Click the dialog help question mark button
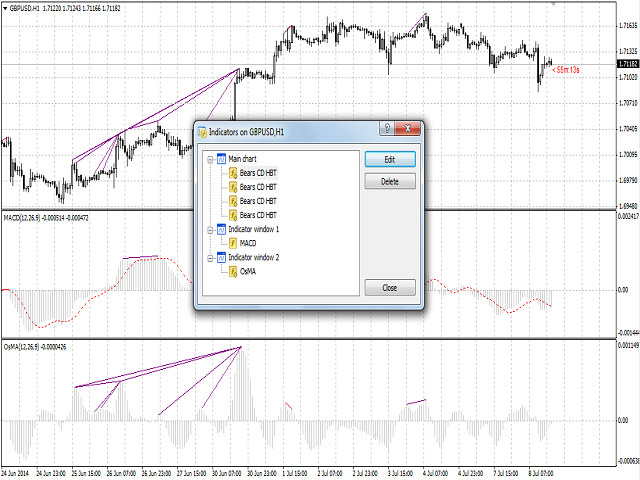 (387, 128)
